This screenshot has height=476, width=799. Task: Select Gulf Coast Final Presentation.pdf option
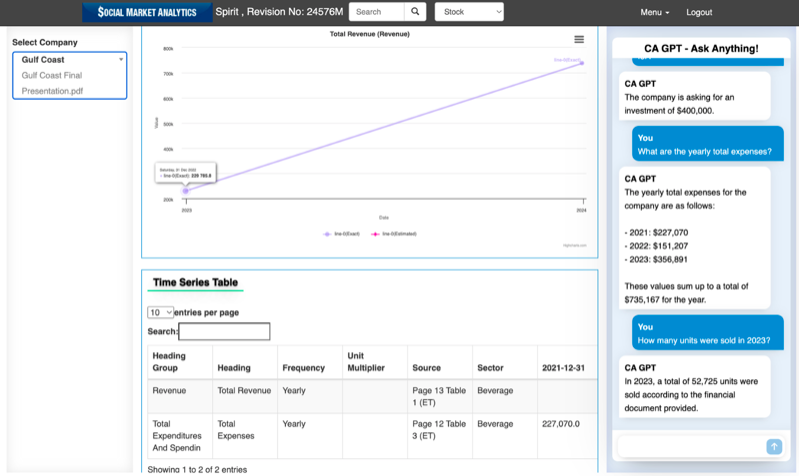tap(52, 83)
